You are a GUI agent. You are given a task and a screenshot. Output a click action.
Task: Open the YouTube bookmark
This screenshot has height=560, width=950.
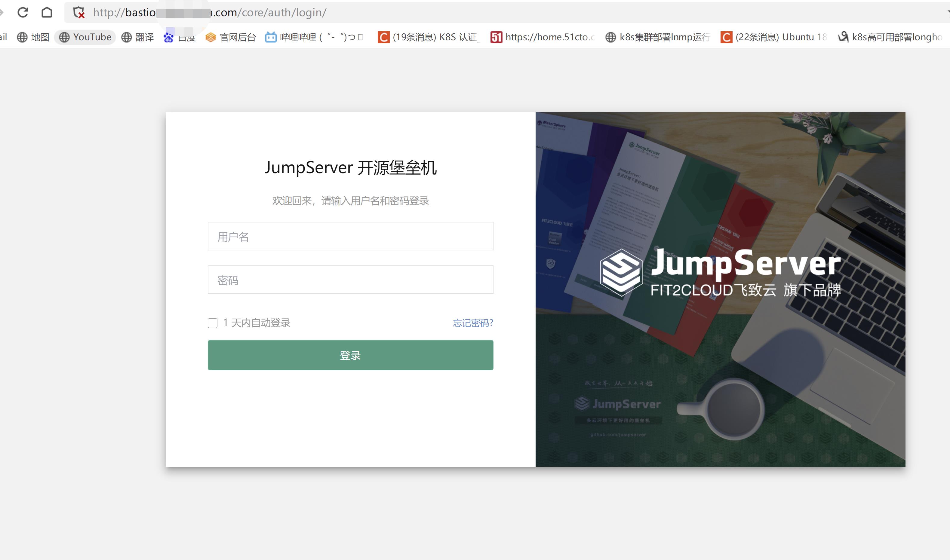pos(85,37)
